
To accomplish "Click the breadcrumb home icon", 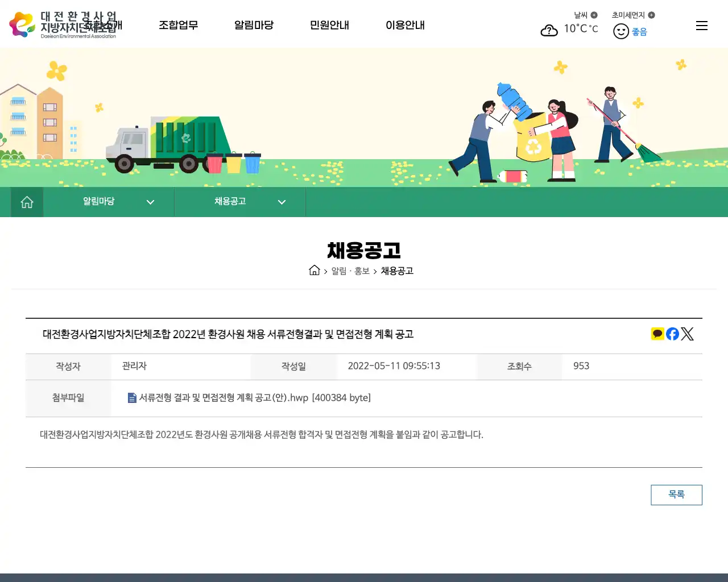I will 314,271.
